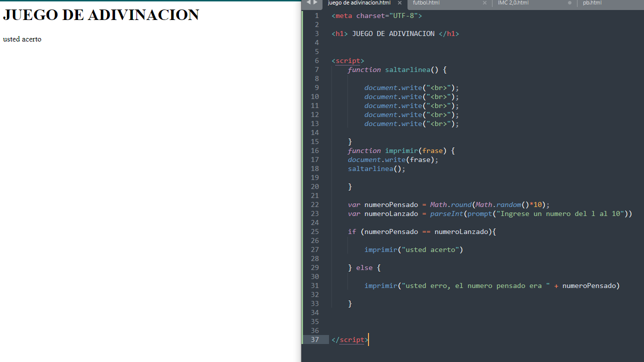
Task: Click highlighted line number 37 in the gutter
Action: 314,339
